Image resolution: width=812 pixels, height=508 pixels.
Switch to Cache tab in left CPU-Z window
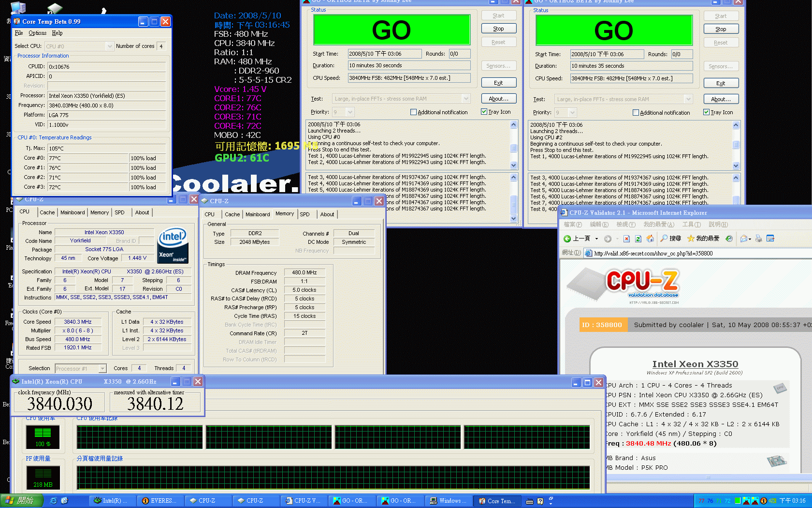tap(47, 212)
